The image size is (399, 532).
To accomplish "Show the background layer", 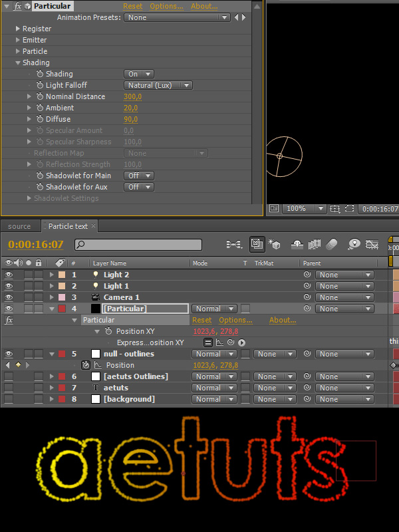I will click(9, 399).
